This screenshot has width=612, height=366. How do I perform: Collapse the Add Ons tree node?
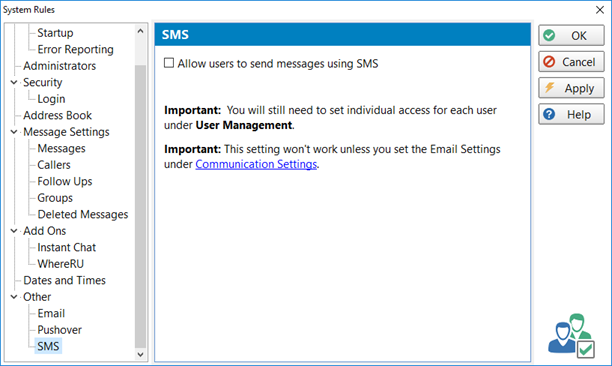(14, 231)
